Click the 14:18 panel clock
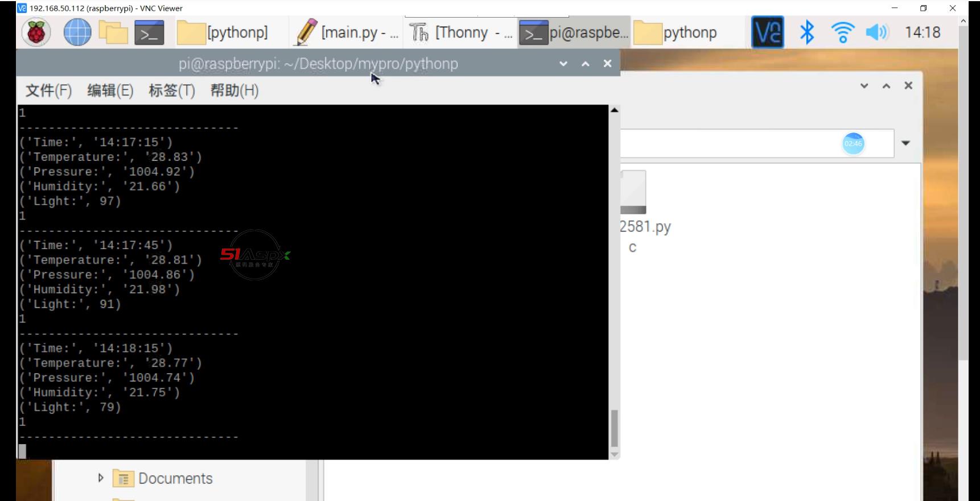 (x=923, y=32)
